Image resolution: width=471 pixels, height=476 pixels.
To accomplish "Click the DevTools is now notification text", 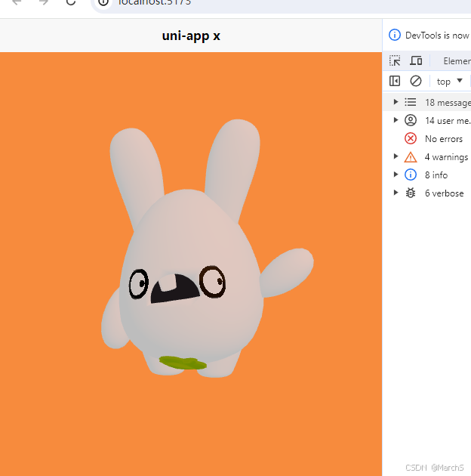I will point(437,36).
